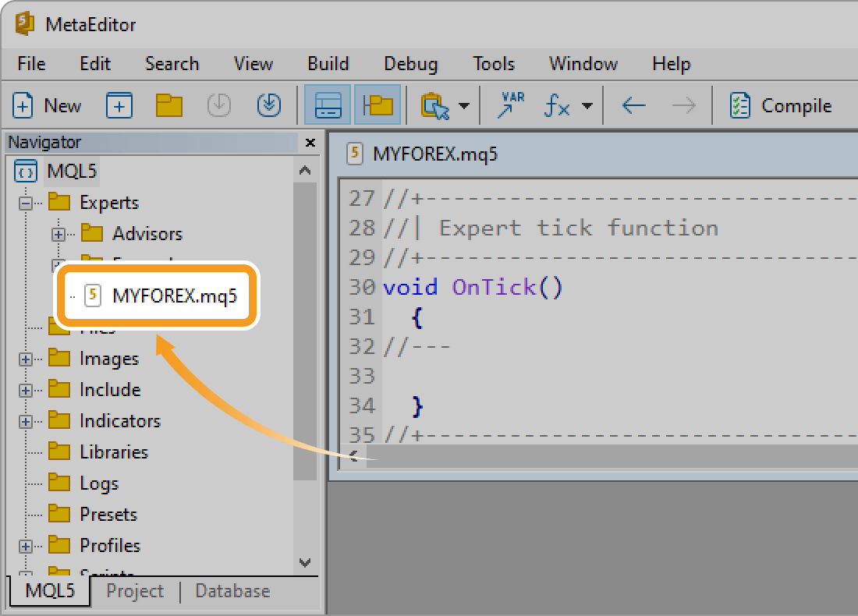The height and width of the screenshot is (616, 858).
Task: Expand the Indicators folder tree node
Action: point(26,421)
